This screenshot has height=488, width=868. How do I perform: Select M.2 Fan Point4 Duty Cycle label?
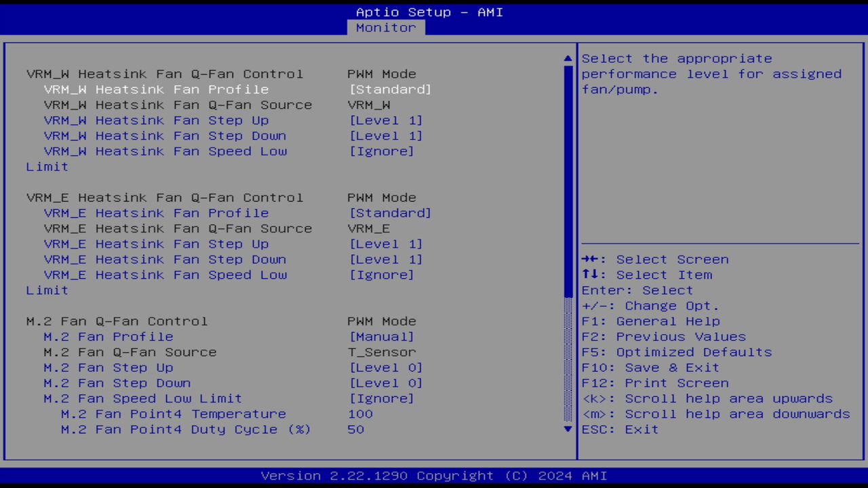(x=186, y=430)
